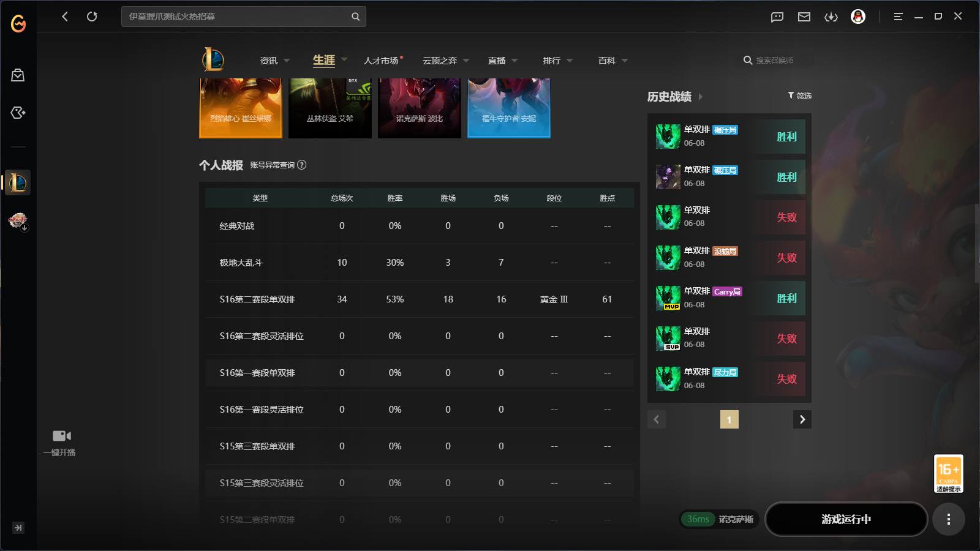Screen dimensions: 980x551
Task: Expand the 百科 dropdown
Action: tap(625, 61)
